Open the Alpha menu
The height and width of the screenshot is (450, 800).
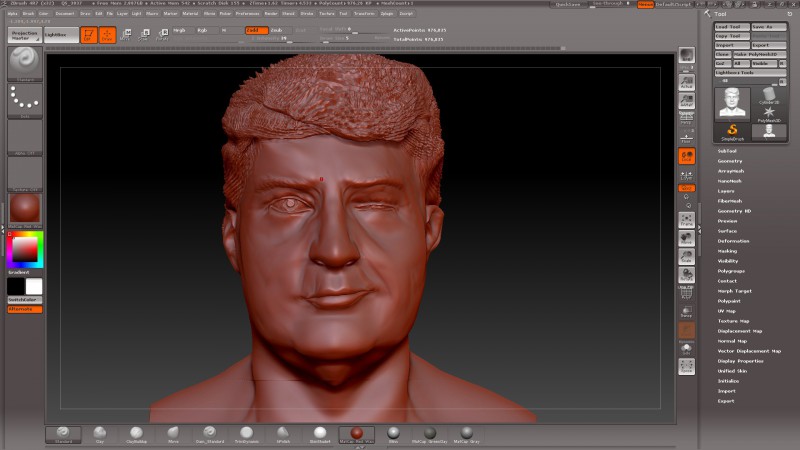(x=12, y=14)
